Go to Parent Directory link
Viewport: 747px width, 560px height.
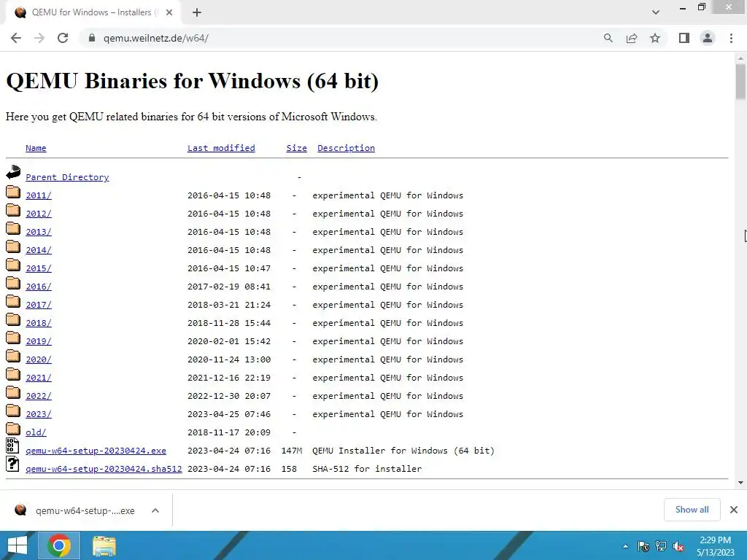point(67,177)
